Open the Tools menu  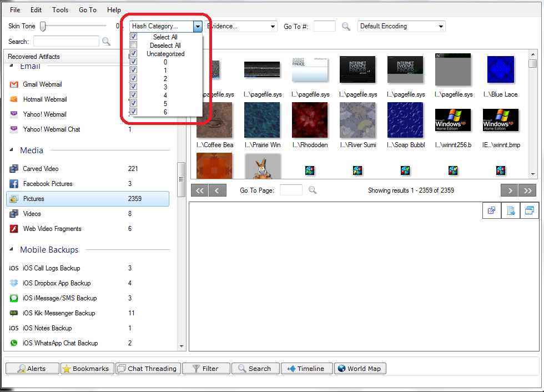(x=61, y=10)
